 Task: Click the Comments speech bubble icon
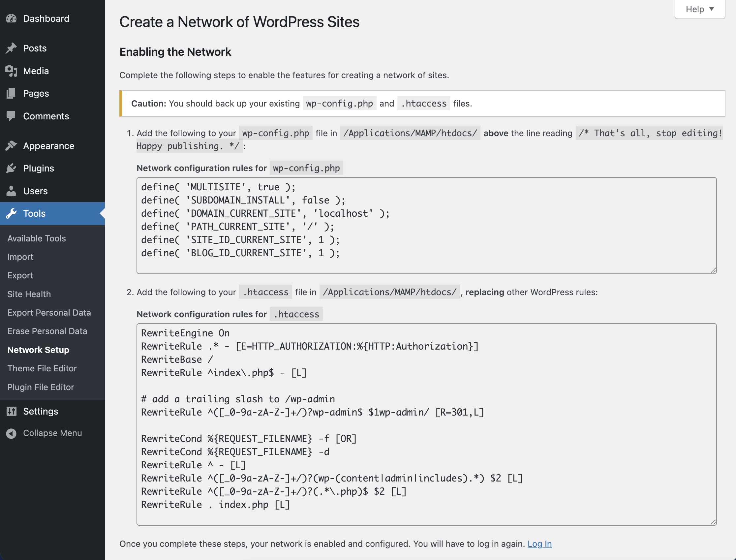[11, 116]
